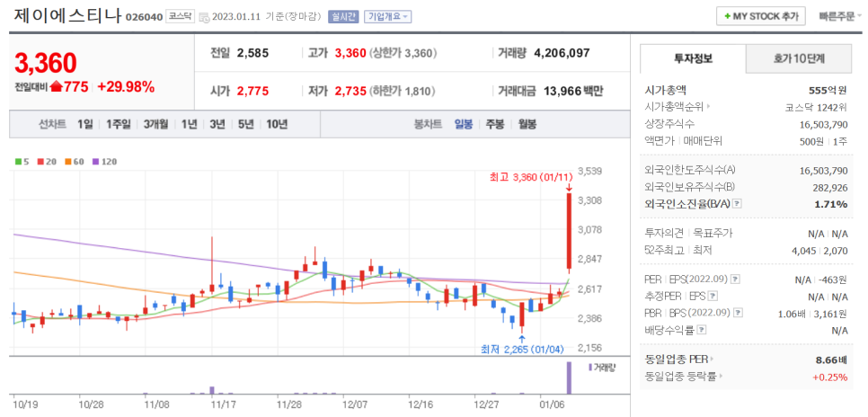Select the 5년 line chart period

coord(245,124)
